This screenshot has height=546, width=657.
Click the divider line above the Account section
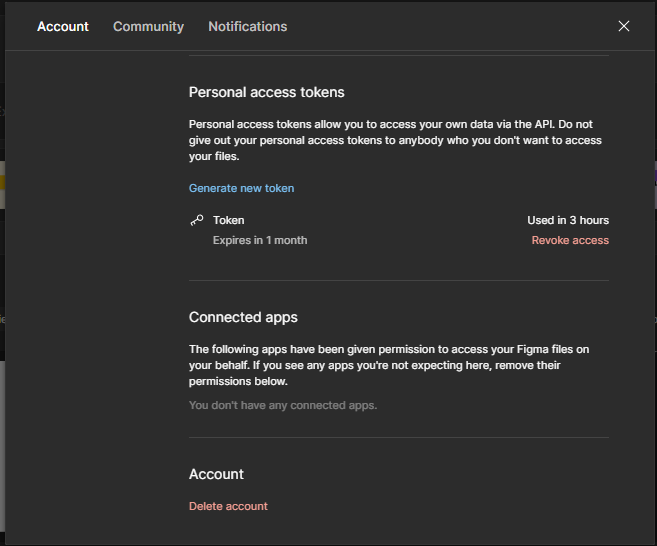coord(398,437)
